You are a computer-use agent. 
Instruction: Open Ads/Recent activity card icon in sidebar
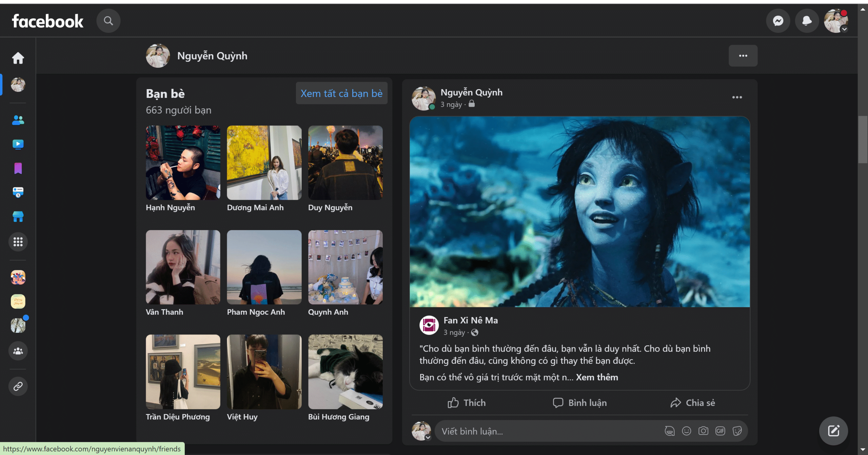18,192
